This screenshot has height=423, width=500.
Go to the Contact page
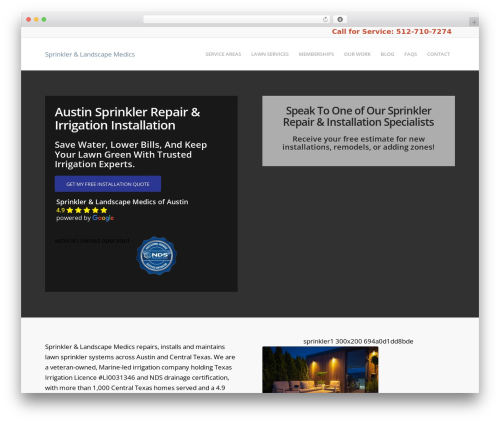point(438,54)
